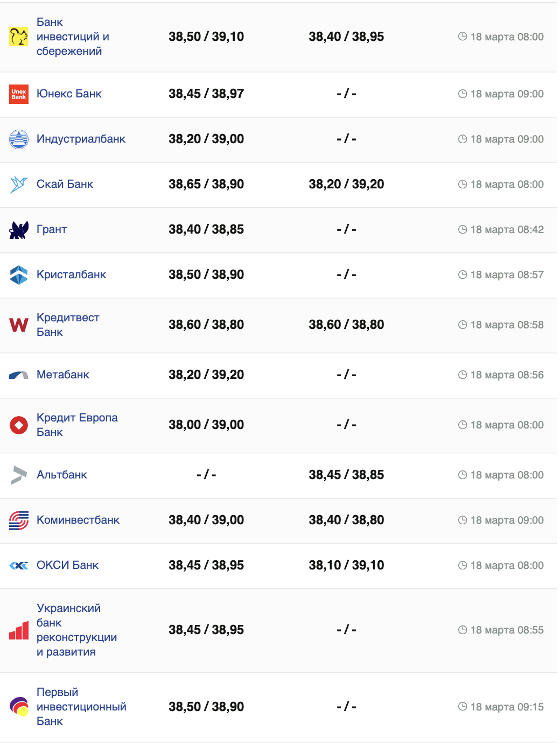Open the Банк инвестиций и сбережений link
This screenshot has width=560, height=746.
point(72,37)
